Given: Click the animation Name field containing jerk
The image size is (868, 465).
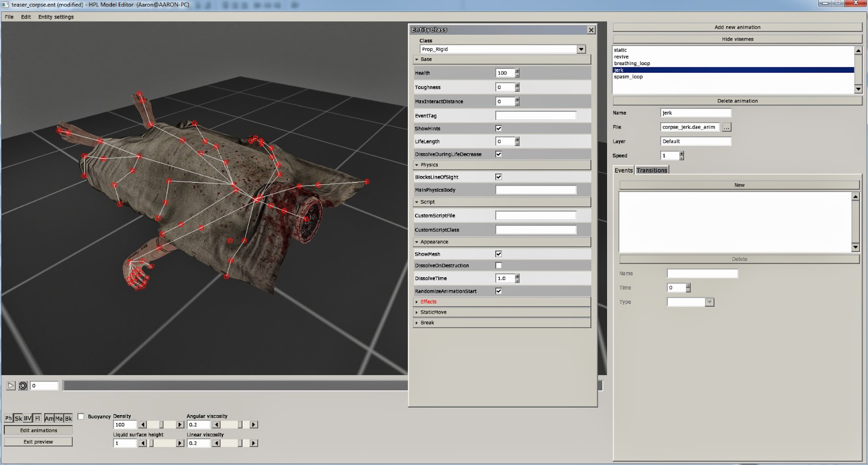Looking at the screenshot, I should (x=696, y=113).
